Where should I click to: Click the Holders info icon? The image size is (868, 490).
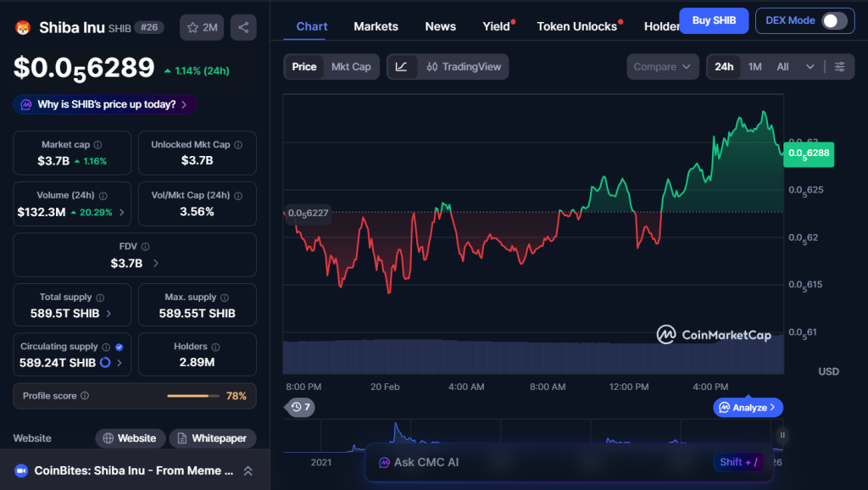[x=215, y=347]
